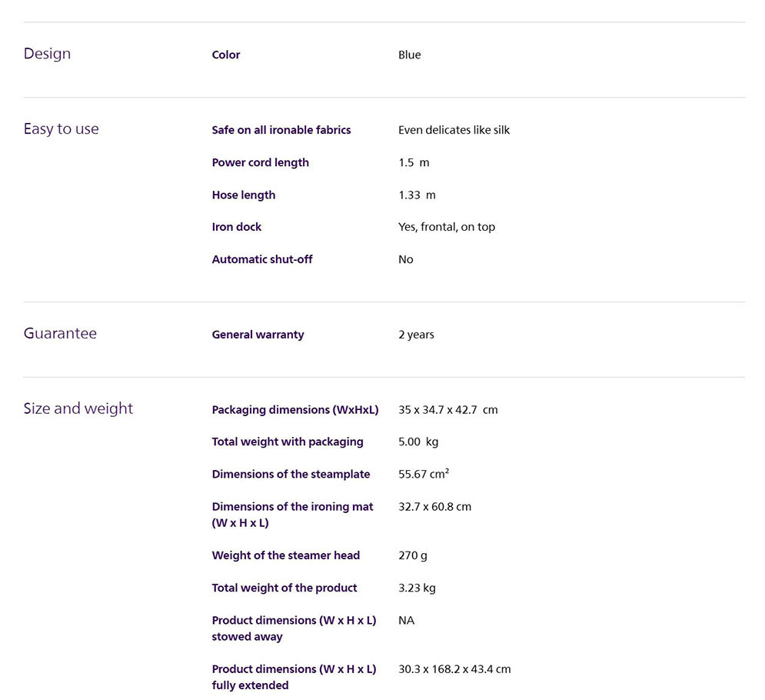This screenshot has height=700, width=765.
Task: Click Packaging dimensions (WxHxL) label
Action: coord(294,410)
